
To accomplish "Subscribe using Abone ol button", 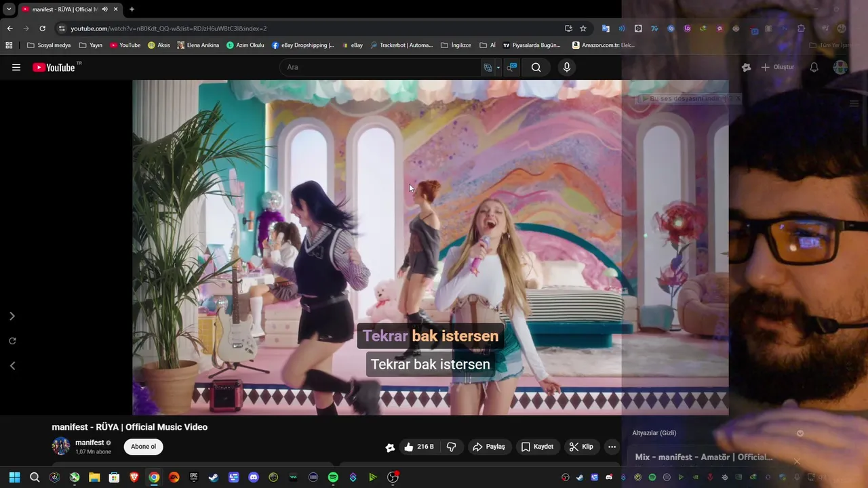I will [x=143, y=447].
